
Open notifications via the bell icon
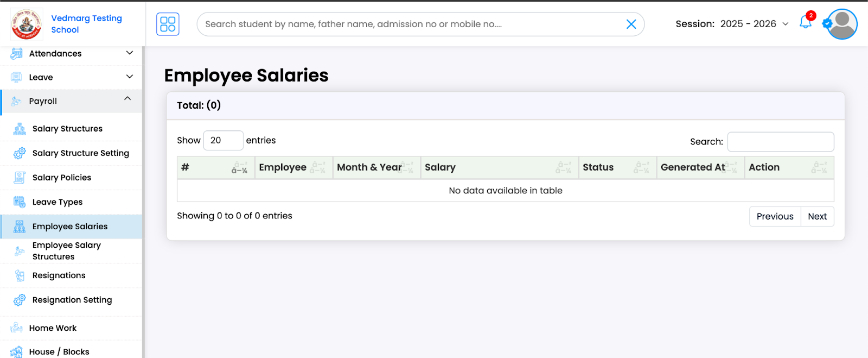coord(805,24)
